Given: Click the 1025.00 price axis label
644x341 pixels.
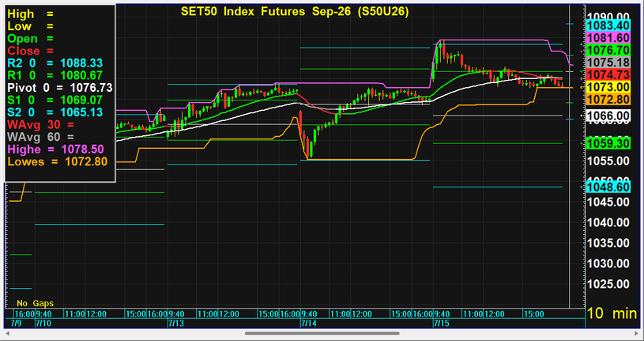Looking at the screenshot, I should click(608, 284).
